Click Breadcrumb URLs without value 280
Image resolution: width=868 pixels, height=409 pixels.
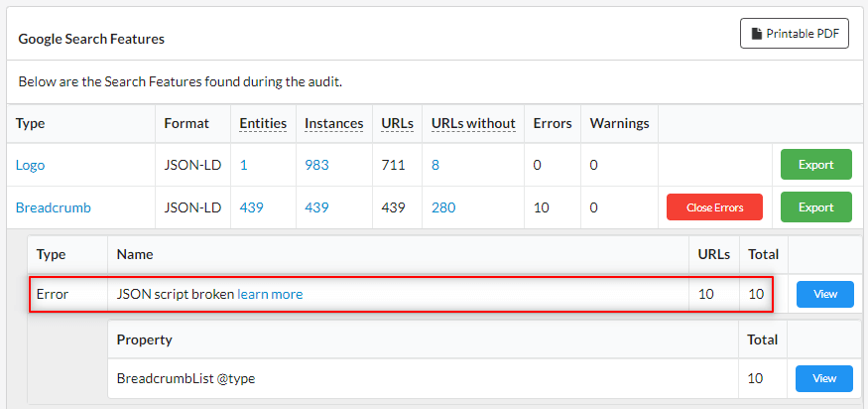(x=443, y=207)
